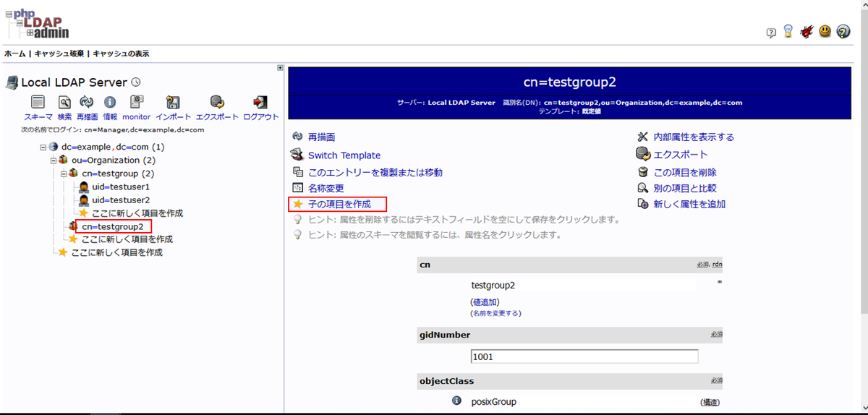The height and width of the screenshot is (415, 868).
Task: Click the Switch Template link
Action: pos(344,155)
